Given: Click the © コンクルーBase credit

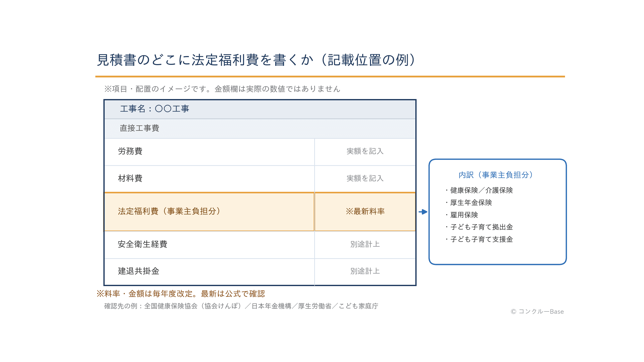Looking at the screenshot, I should [537, 312].
